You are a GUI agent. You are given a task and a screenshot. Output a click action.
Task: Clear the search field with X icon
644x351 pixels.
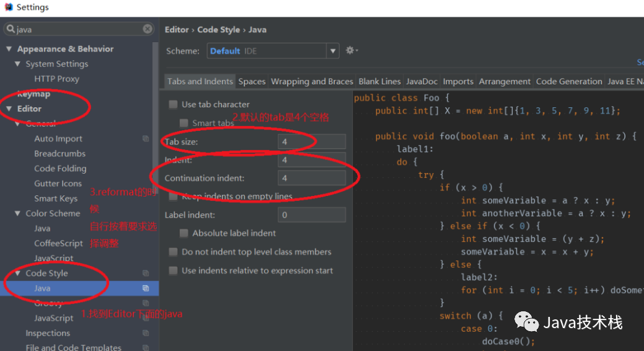[148, 29]
